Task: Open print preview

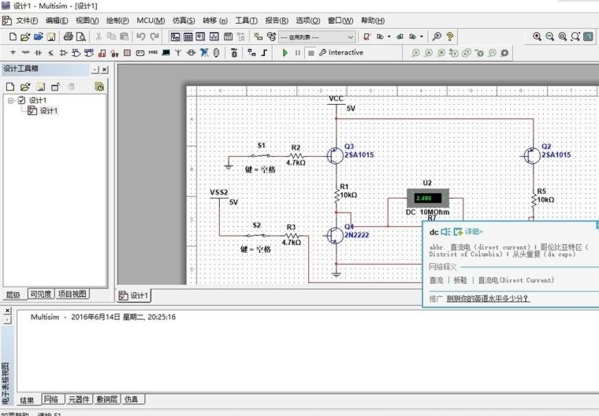Action: (81, 37)
